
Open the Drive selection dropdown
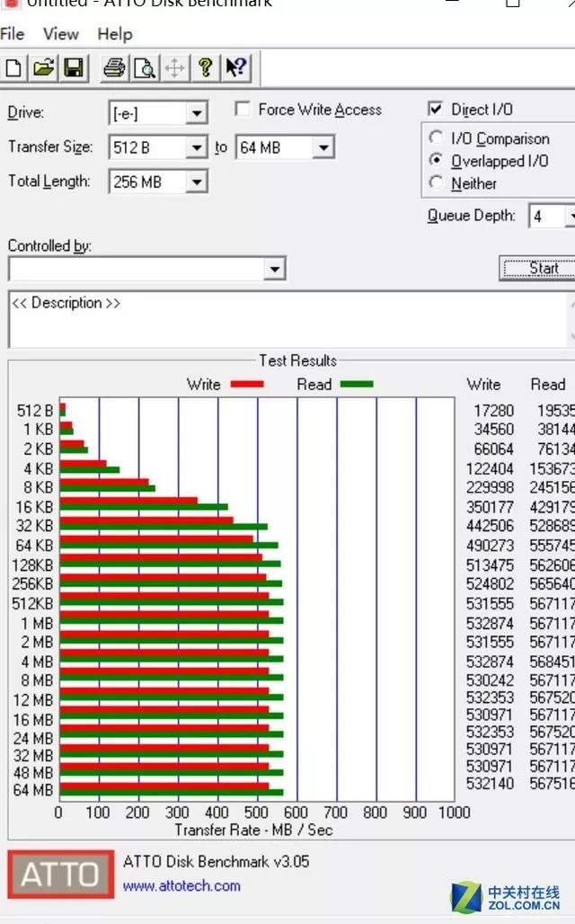[x=197, y=113]
